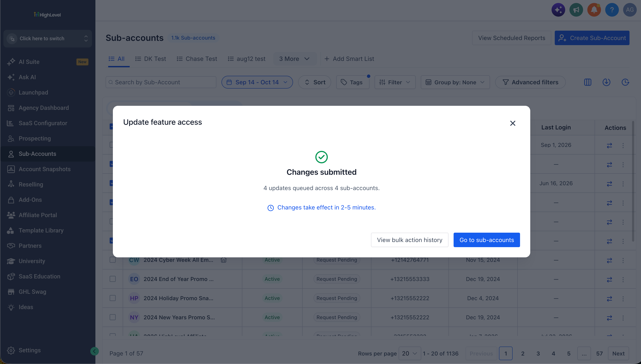Tick checkbox for 2024 Holiday Promo row
The width and height of the screenshot is (641, 364).
coord(112,298)
